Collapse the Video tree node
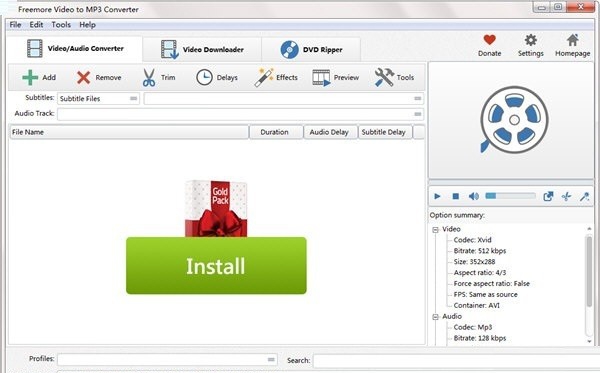Viewport: 600px width, 373px height. click(x=435, y=230)
